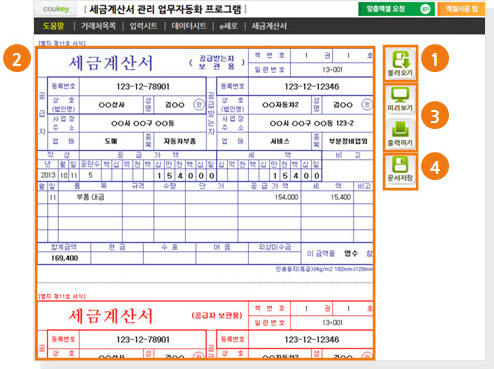This screenshot has height=369, width=494.
Task: Click the 자동차부품 business item cell
Action: [179, 141]
